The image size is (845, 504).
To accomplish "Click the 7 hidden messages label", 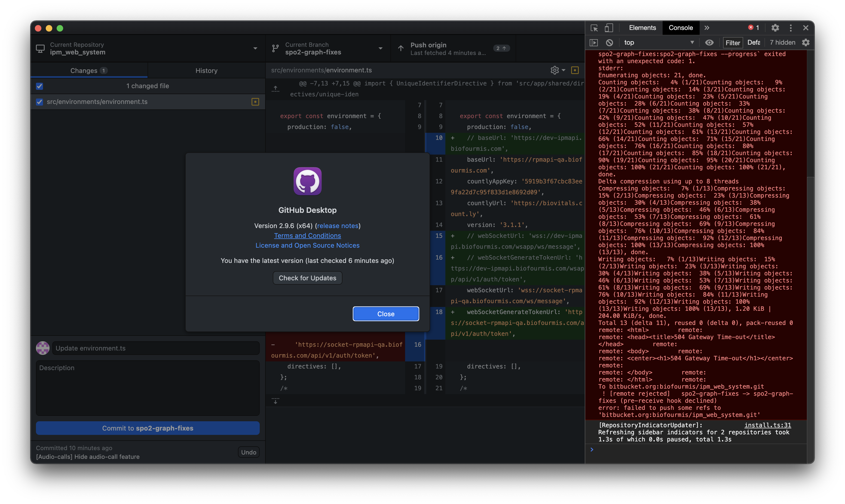I will click(x=782, y=42).
